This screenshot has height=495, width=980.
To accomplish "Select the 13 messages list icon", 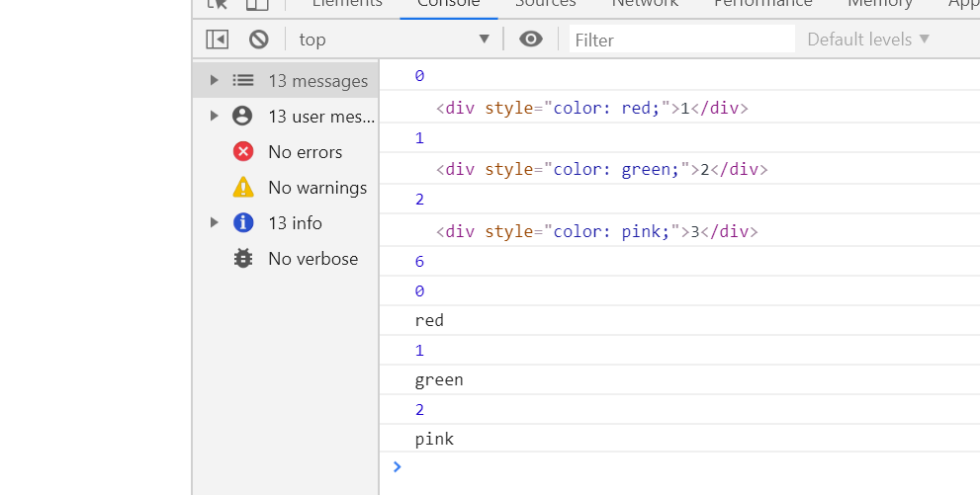I will click(x=243, y=80).
